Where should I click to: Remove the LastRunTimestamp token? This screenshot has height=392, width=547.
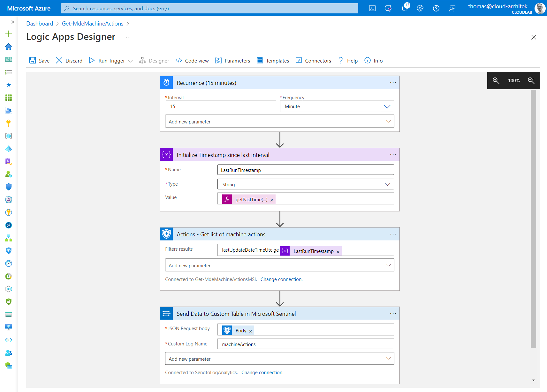pyautogui.click(x=338, y=252)
